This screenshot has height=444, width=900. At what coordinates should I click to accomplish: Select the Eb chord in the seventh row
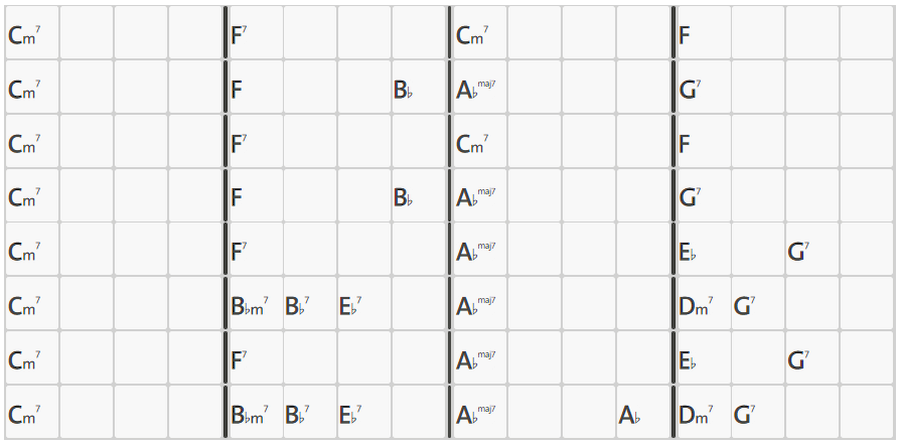click(x=689, y=360)
